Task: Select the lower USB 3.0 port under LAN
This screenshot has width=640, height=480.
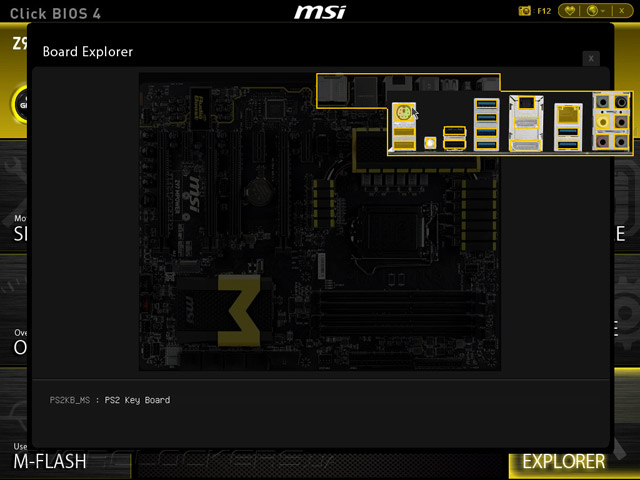Action: 568,144
